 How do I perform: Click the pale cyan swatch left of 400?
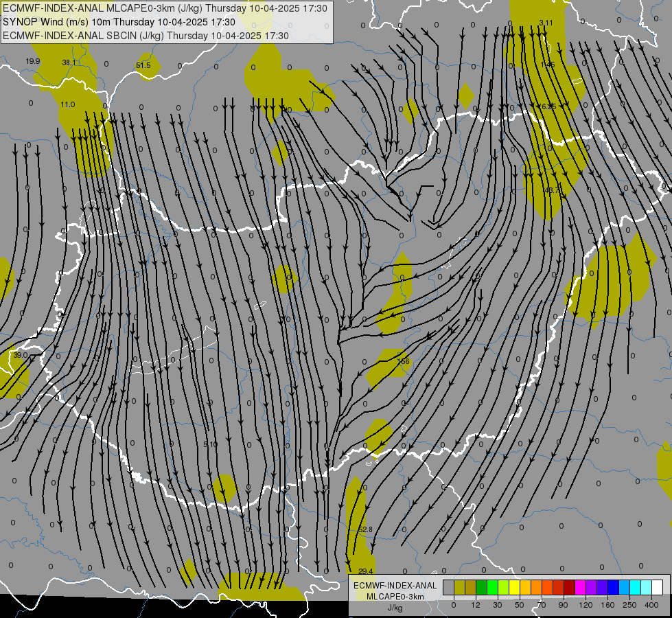coord(647,587)
